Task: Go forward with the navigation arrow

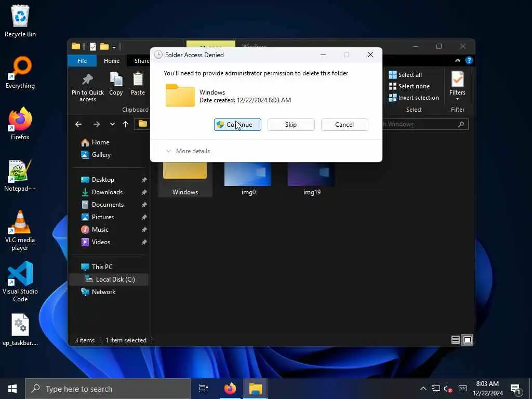Action: click(96, 124)
